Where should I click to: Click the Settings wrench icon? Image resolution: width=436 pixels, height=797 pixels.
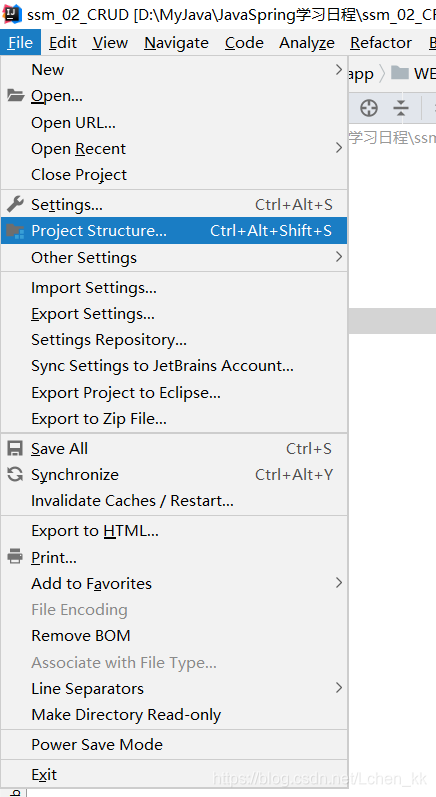pyautogui.click(x=15, y=204)
